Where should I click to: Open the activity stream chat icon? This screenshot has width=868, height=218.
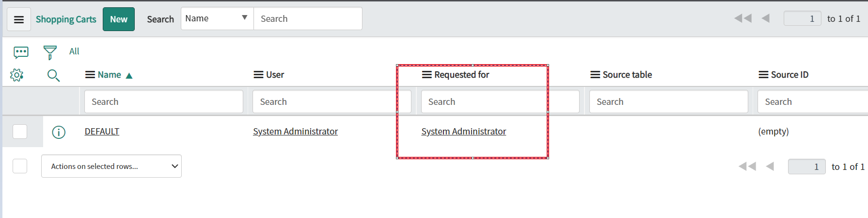tap(21, 52)
